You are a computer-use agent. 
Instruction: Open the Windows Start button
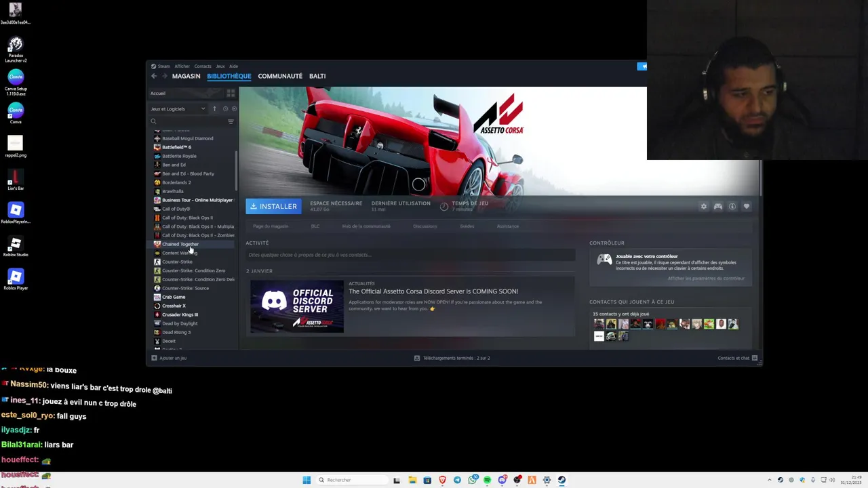307,480
